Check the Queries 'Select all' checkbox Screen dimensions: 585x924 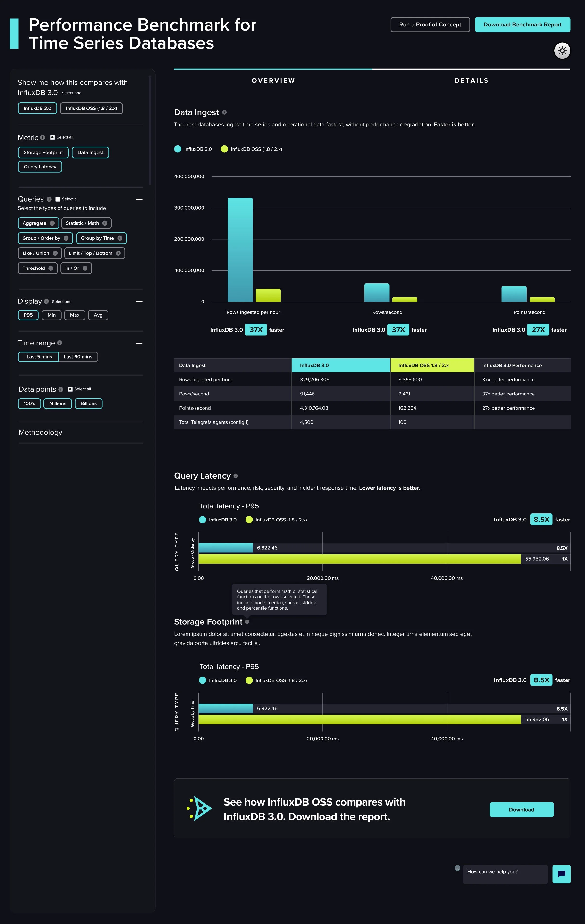pyautogui.click(x=58, y=199)
